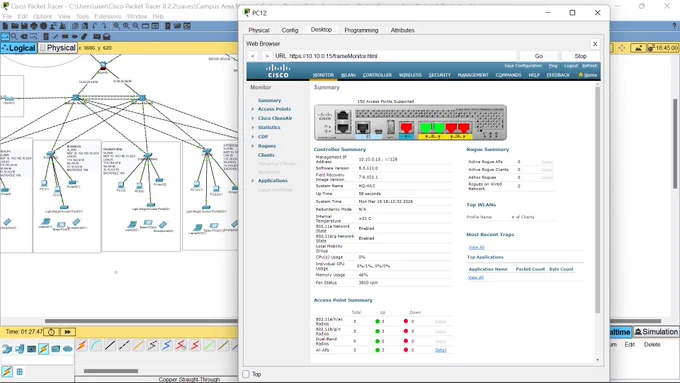This screenshot has width=680, height=383.
Task: Switch to Physical workspace view
Action: (58, 48)
